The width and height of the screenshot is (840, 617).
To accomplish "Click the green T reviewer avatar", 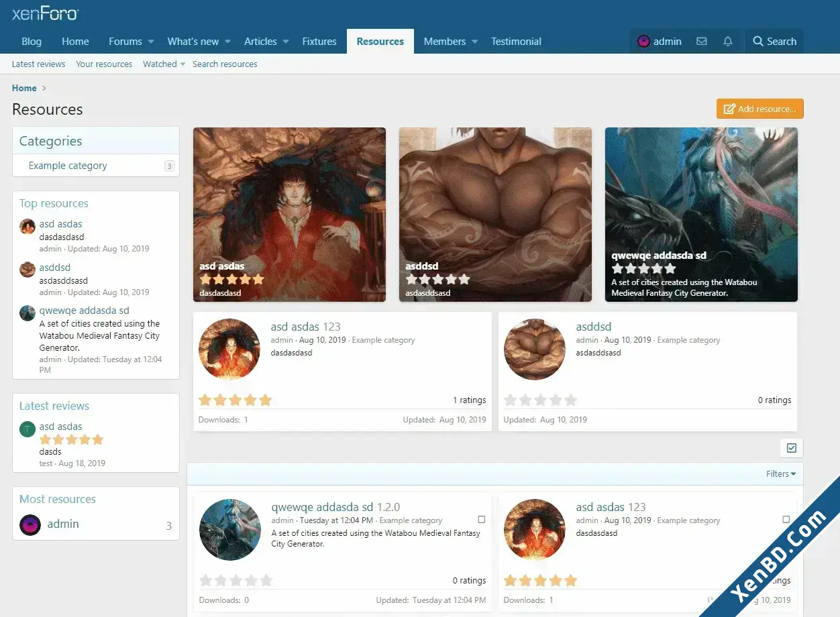I will [28, 429].
